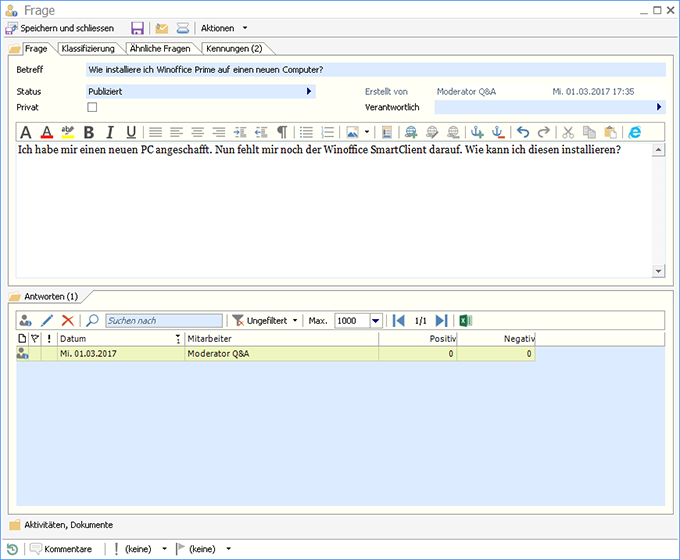Open the font settings (A) icon
Image resolution: width=680 pixels, height=560 pixels.
click(x=26, y=132)
